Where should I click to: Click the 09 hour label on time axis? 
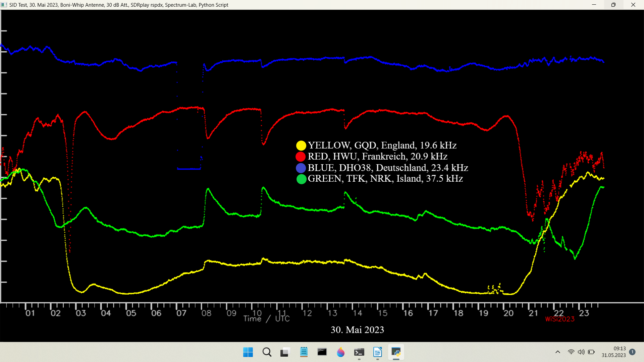(x=232, y=313)
